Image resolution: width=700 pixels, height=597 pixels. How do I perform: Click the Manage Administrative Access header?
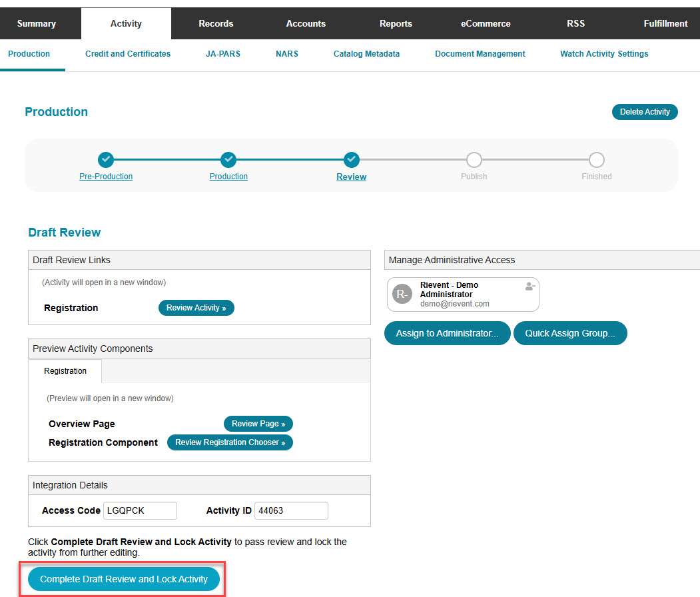542,260
